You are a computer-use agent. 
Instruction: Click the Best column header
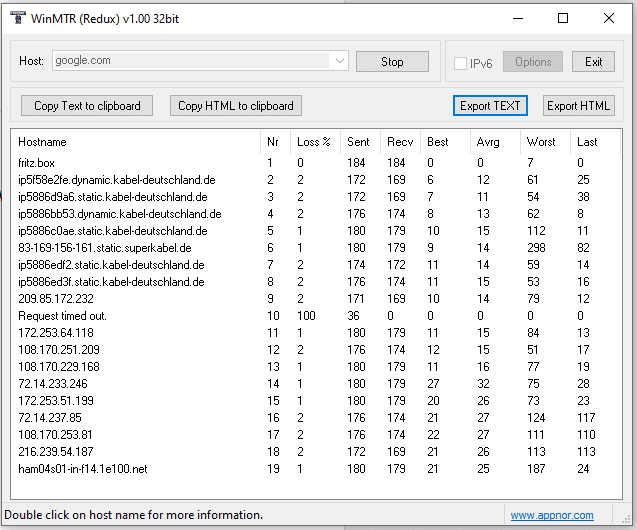pyautogui.click(x=445, y=142)
